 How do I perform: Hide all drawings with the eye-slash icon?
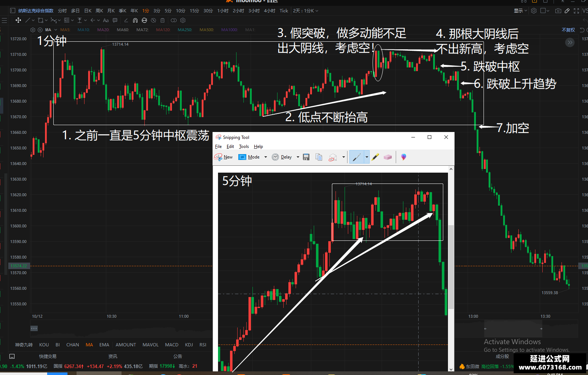[x=153, y=20]
